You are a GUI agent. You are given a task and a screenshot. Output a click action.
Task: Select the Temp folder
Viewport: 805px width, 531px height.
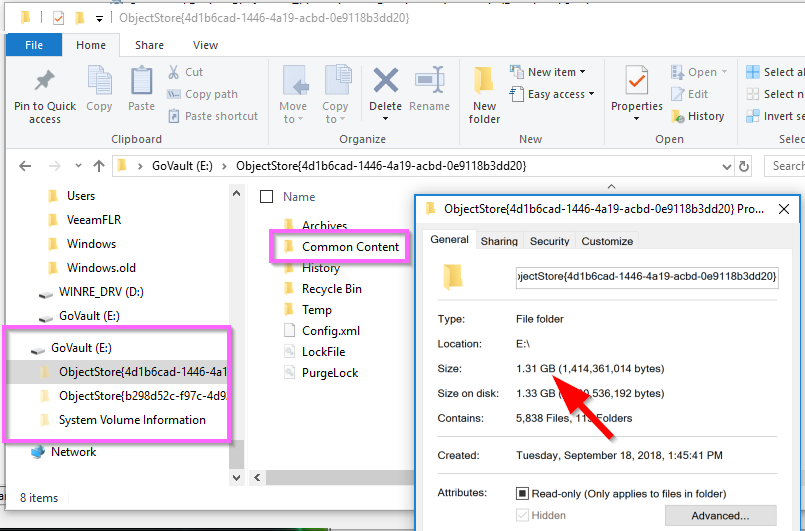pyautogui.click(x=308, y=310)
